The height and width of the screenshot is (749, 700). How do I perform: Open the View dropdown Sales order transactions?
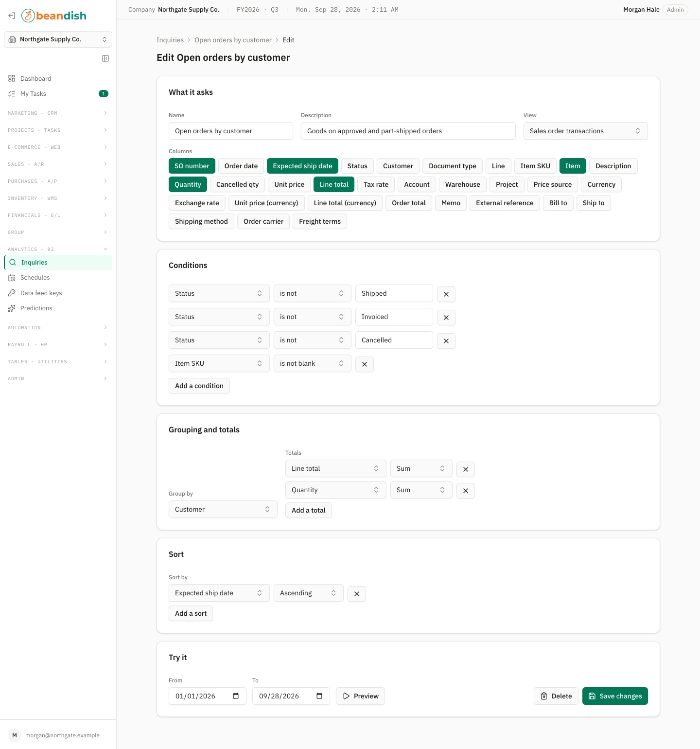(x=585, y=131)
